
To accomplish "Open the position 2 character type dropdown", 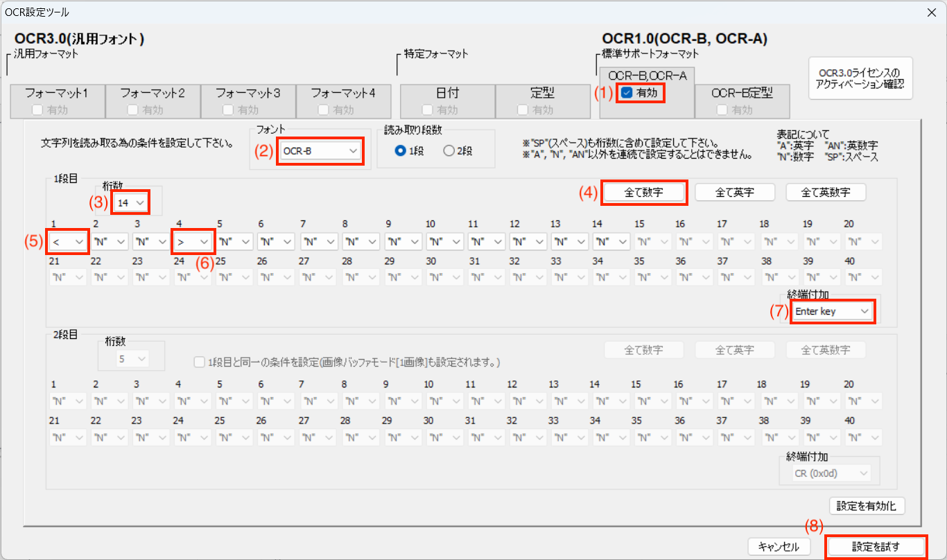I will pos(110,241).
